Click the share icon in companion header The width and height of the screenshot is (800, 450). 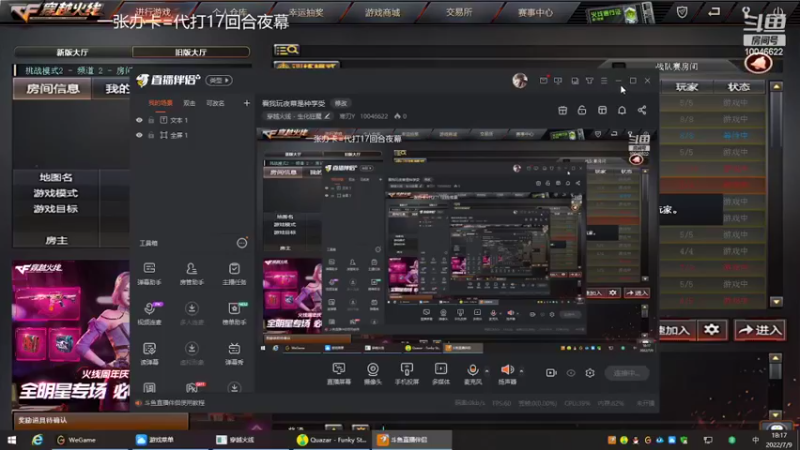642,110
